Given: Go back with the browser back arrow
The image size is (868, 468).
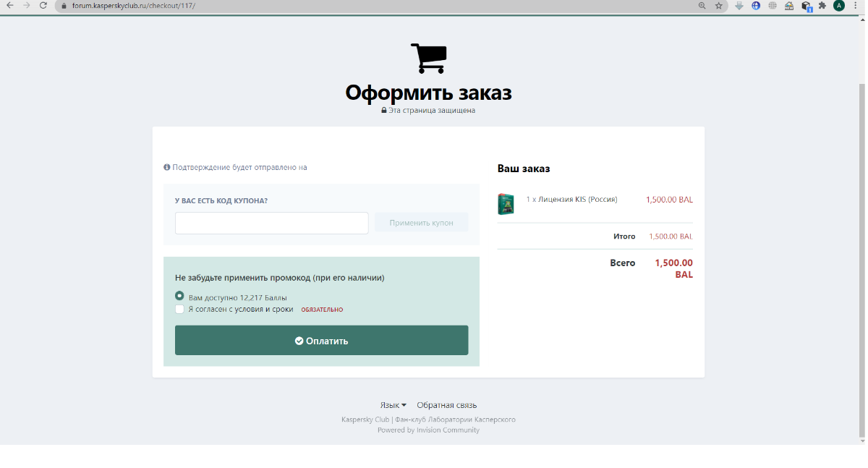Looking at the screenshot, I should pyautogui.click(x=10, y=5).
